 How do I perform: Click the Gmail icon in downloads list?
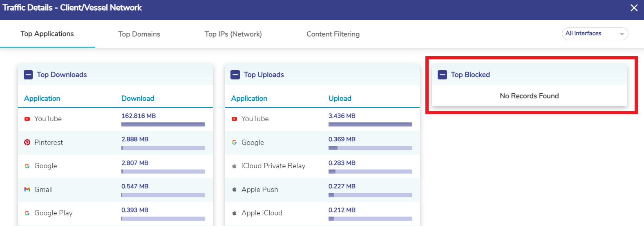[x=27, y=190]
